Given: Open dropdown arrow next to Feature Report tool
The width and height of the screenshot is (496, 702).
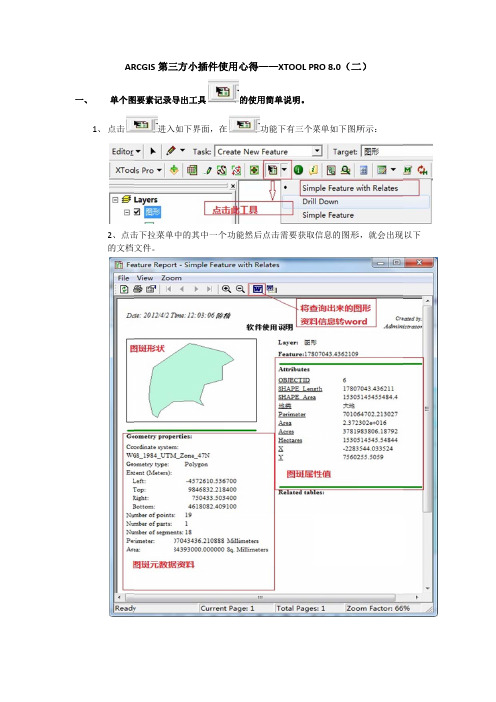Looking at the screenshot, I should pyautogui.click(x=284, y=170).
